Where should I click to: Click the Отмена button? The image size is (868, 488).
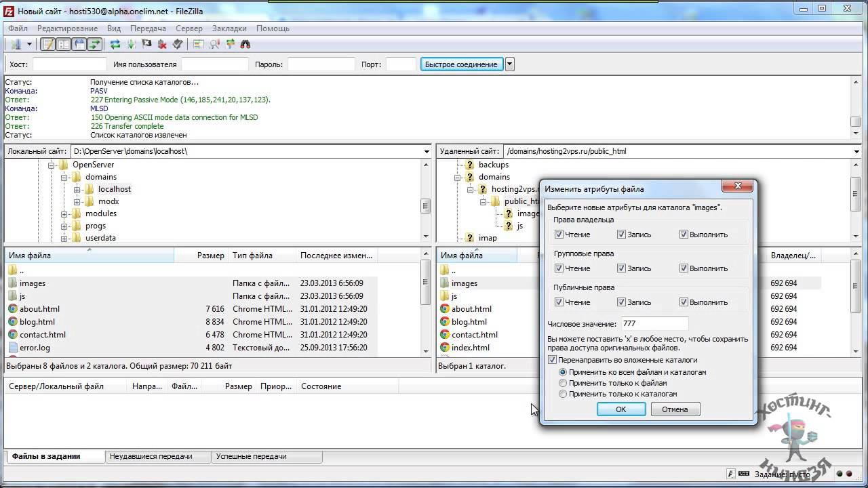(x=675, y=409)
